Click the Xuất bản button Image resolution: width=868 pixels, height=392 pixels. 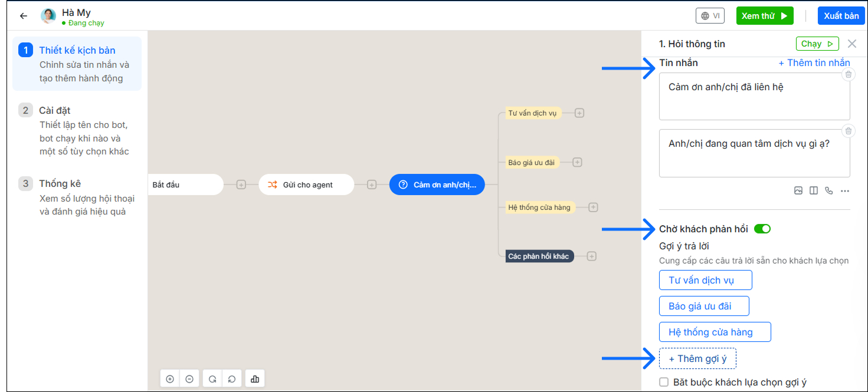pyautogui.click(x=841, y=16)
